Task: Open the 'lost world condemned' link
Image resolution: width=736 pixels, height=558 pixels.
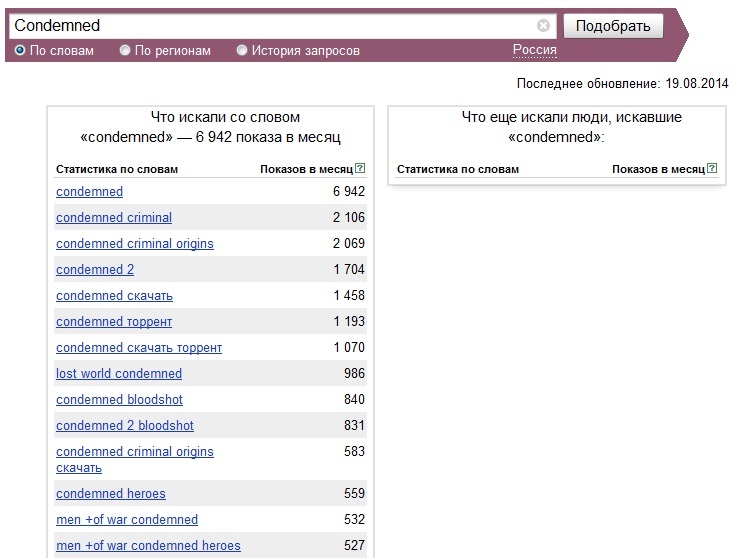Action: (x=119, y=374)
